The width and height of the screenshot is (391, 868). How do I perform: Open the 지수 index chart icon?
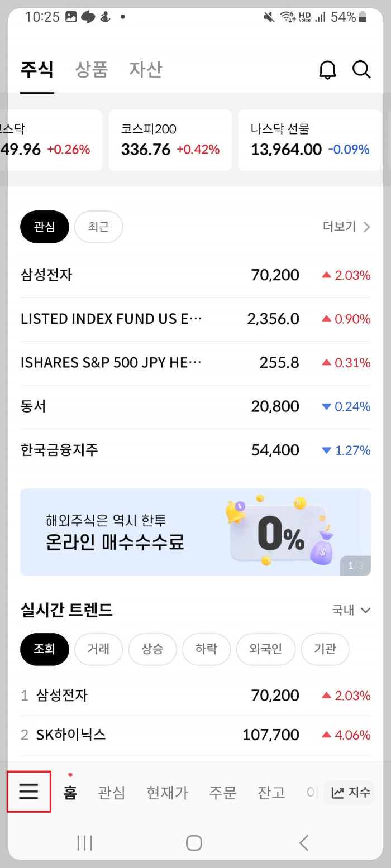(349, 792)
